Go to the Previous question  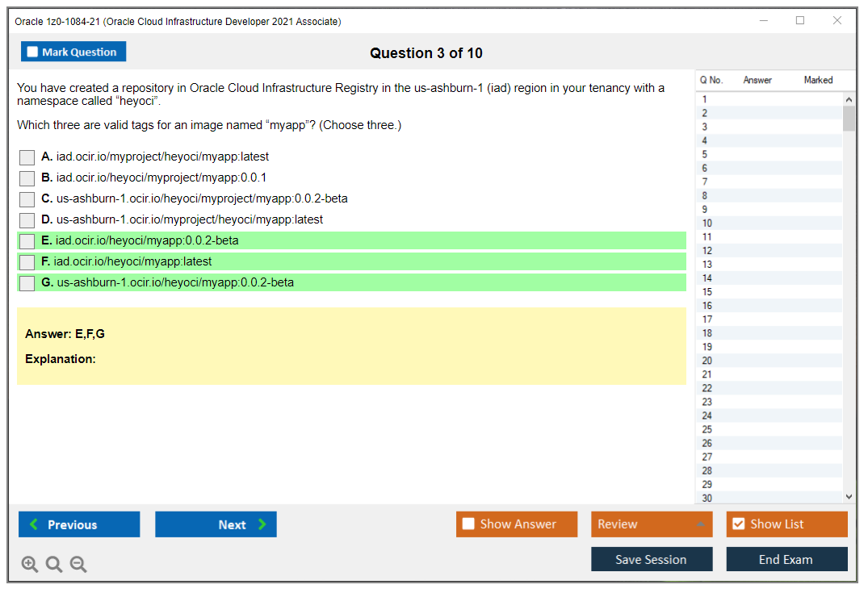[78, 524]
